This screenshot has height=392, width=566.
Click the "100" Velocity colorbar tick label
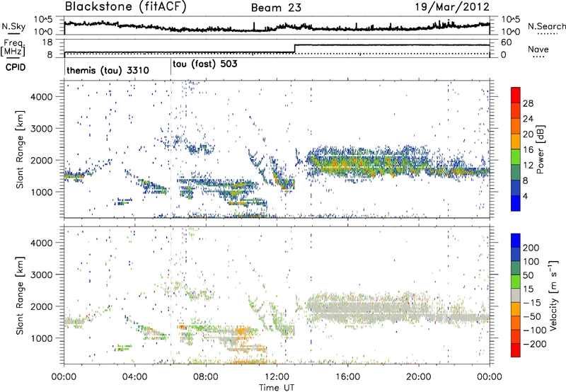(x=531, y=262)
